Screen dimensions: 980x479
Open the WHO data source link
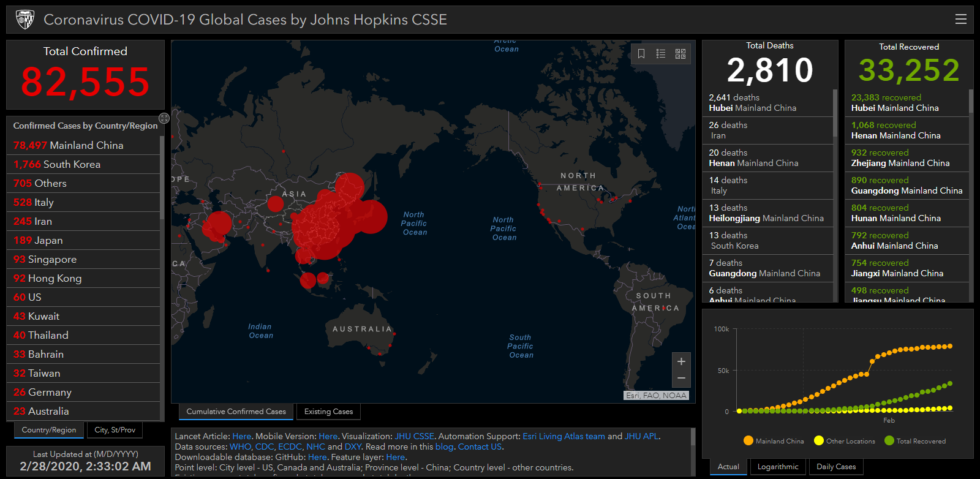(x=241, y=447)
